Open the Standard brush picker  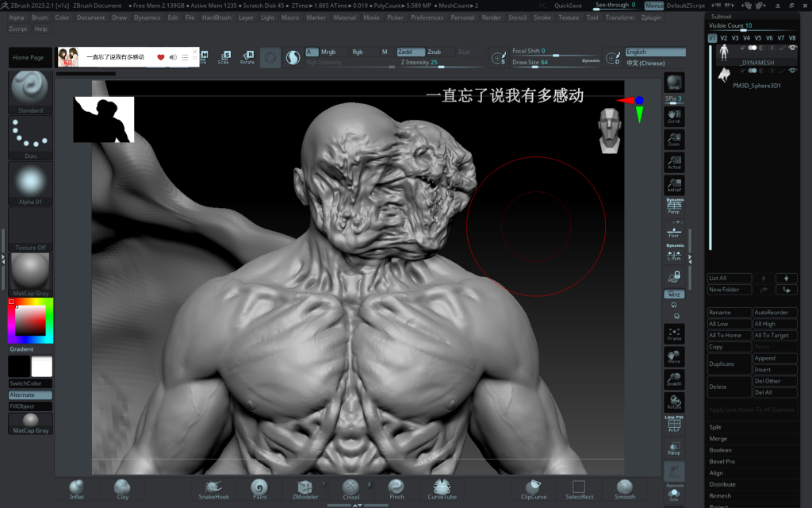(x=31, y=91)
